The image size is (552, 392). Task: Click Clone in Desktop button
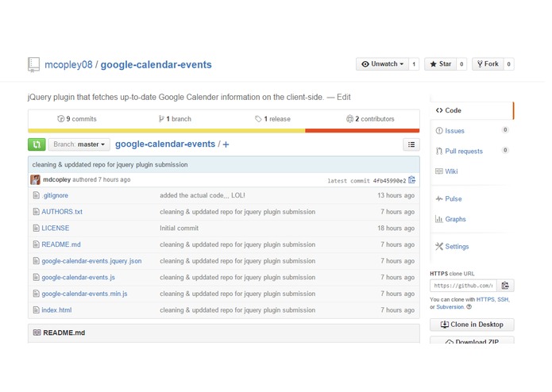tap(472, 325)
